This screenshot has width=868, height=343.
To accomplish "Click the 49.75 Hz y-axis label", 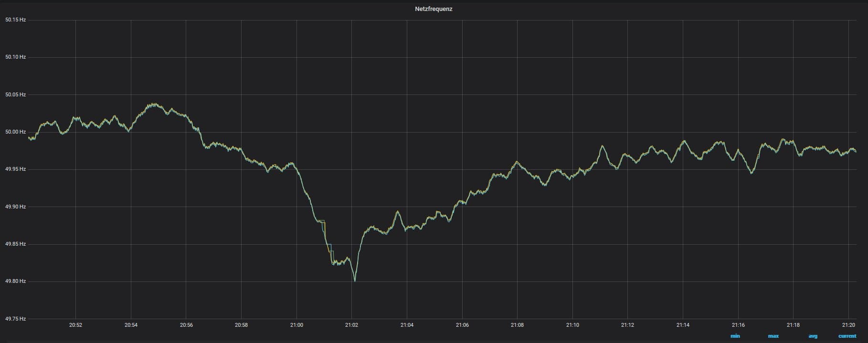I will point(15,319).
